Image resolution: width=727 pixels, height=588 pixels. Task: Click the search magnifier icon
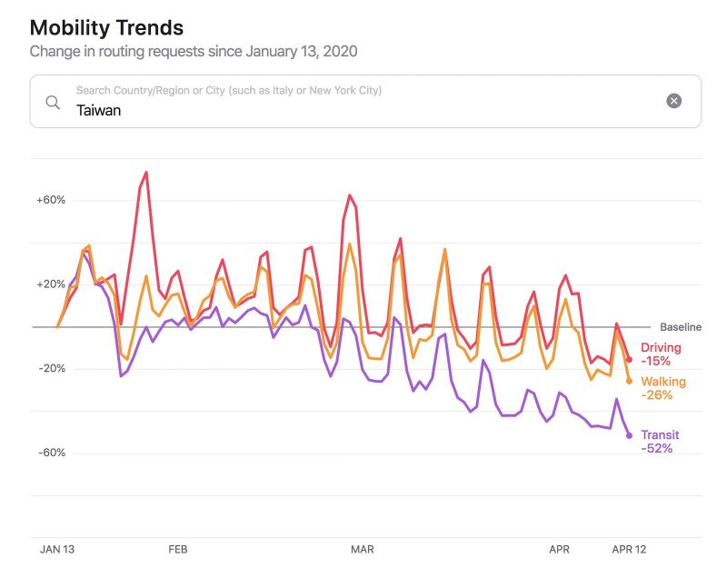[53, 102]
